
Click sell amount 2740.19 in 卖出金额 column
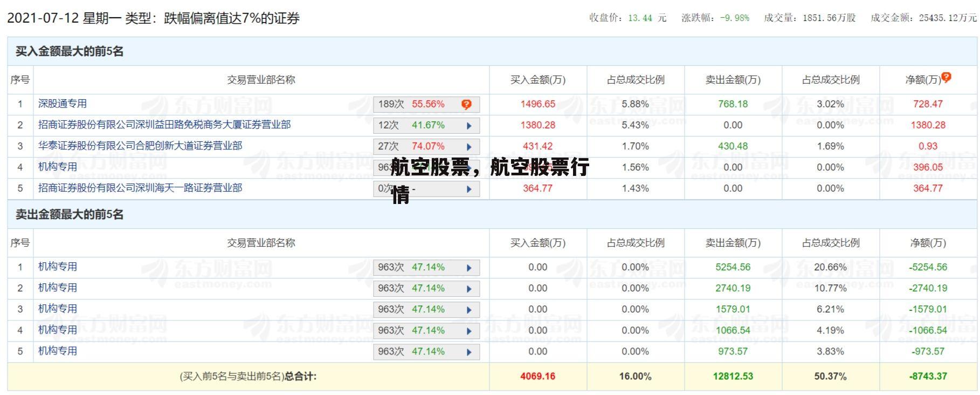[x=733, y=288]
